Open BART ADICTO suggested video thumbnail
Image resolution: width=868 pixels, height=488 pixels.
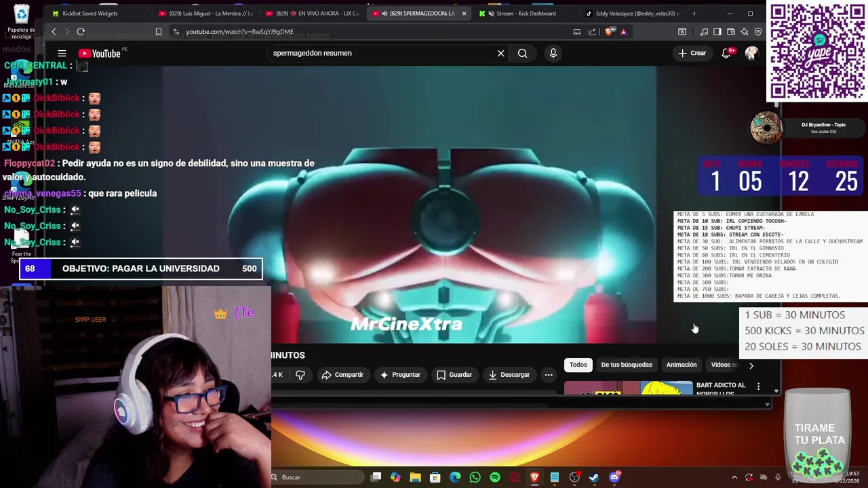(629, 388)
